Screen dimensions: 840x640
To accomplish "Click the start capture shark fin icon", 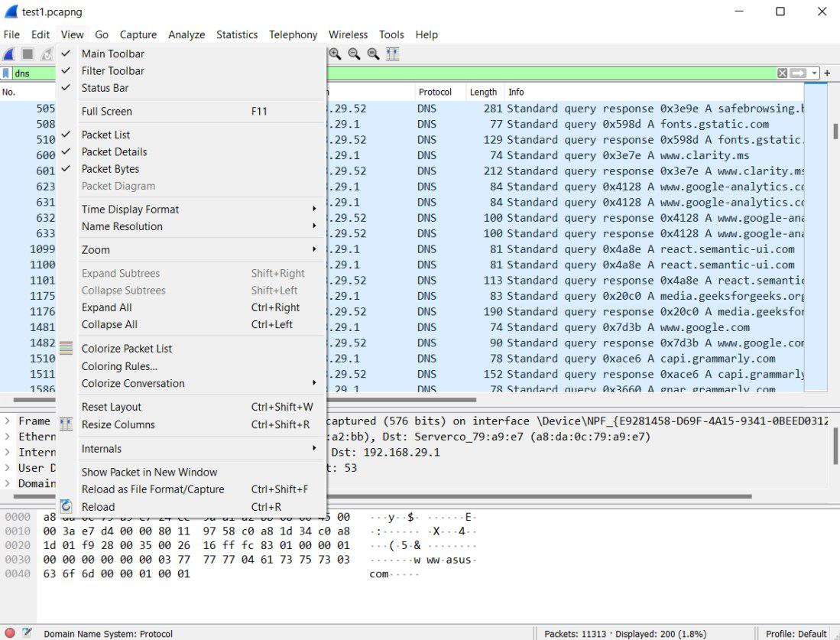I will click(x=9, y=54).
